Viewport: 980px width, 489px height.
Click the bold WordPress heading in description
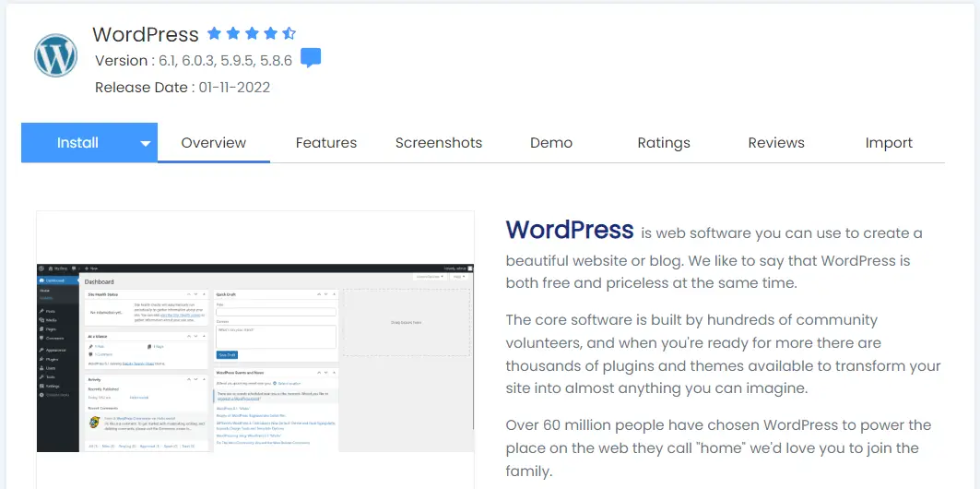[570, 230]
